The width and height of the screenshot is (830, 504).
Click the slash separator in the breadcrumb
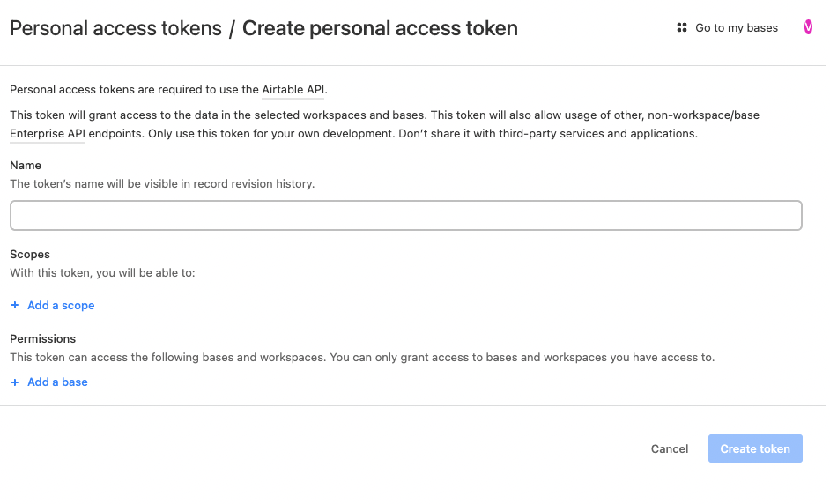[232, 29]
